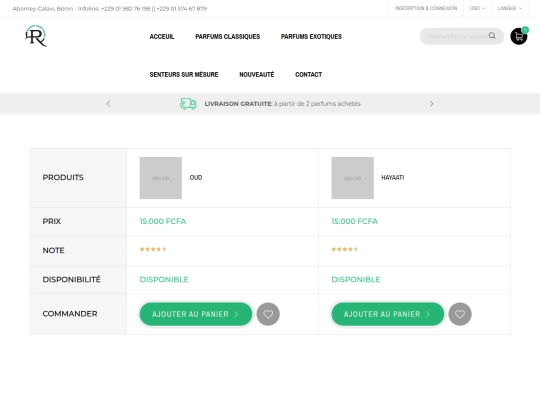The image size is (540, 405).
Task: Add OUD to cart with AJOUTER AU PANIER
Action: 196,314
